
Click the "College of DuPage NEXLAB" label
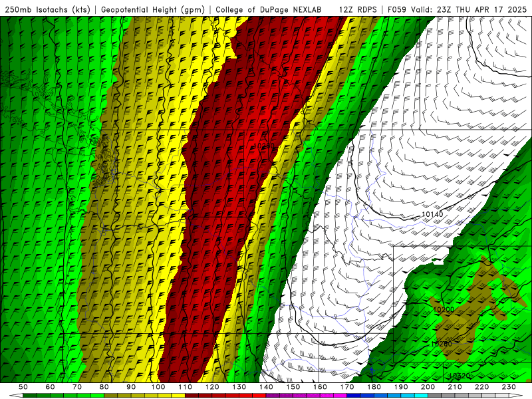268,9
